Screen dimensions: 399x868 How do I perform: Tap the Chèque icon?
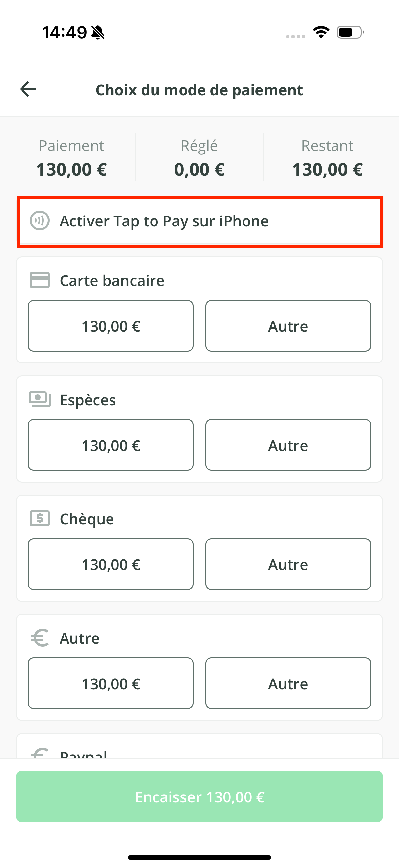point(40,518)
